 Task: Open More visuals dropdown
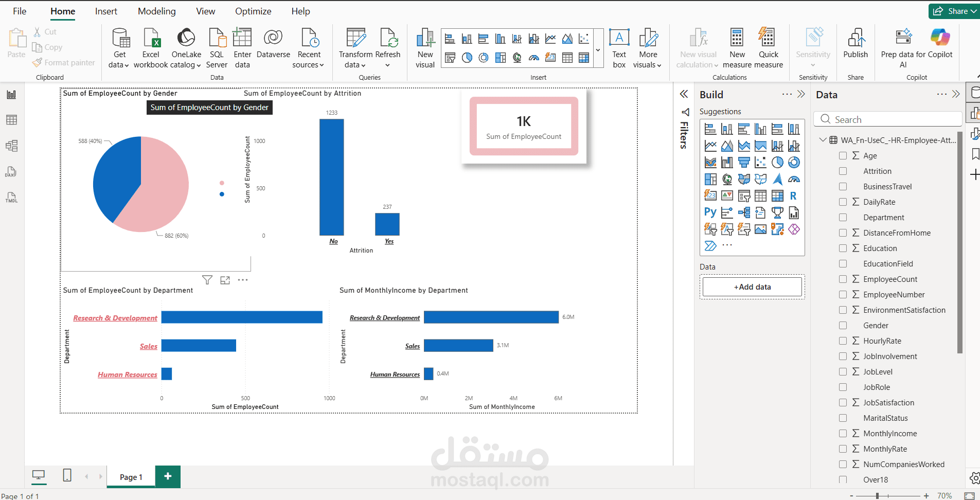[x=648, y=48]
